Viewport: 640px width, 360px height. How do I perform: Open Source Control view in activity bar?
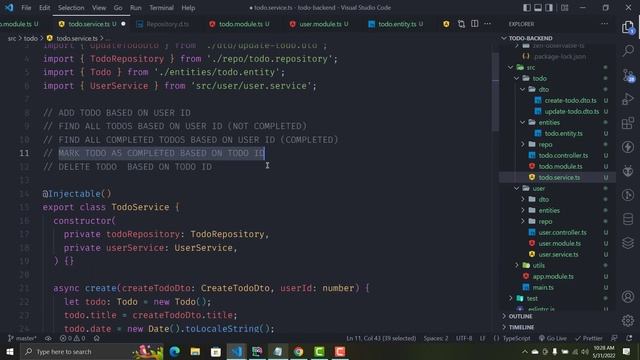pyautogui.click(x=628, y=75)
